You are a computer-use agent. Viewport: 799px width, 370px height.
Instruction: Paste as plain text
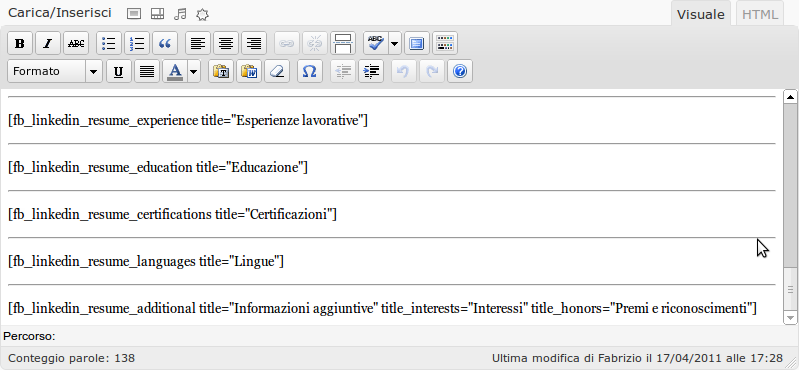tap(221, 71)
